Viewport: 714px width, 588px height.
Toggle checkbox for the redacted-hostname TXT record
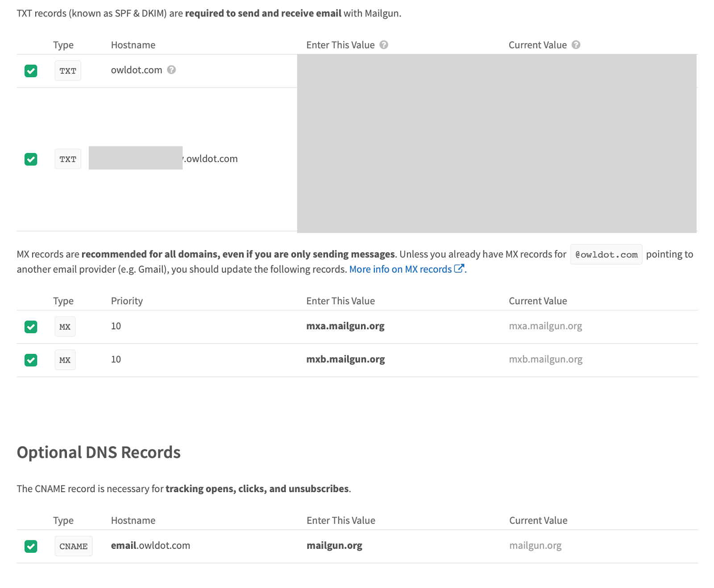pyautogui.click(x=31, y=159)
